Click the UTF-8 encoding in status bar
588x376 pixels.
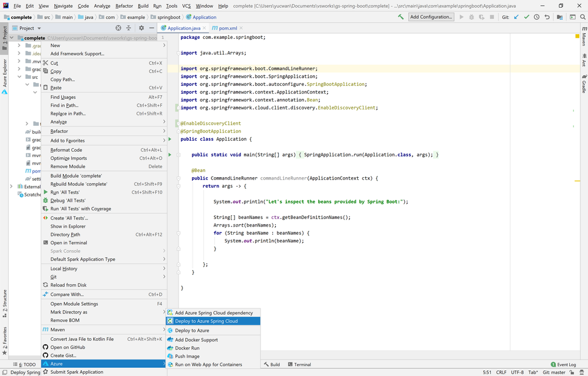(517, 372)
